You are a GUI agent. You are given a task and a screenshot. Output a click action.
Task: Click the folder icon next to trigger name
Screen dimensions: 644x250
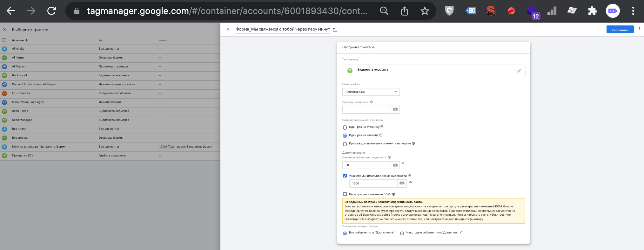point(335,30)
